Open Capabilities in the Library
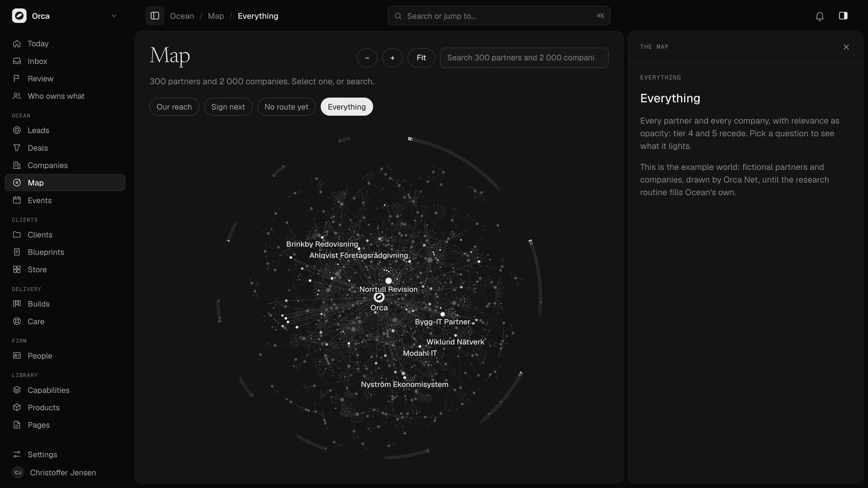The height and width of the screenshot is (488, 868). [65, 390]
